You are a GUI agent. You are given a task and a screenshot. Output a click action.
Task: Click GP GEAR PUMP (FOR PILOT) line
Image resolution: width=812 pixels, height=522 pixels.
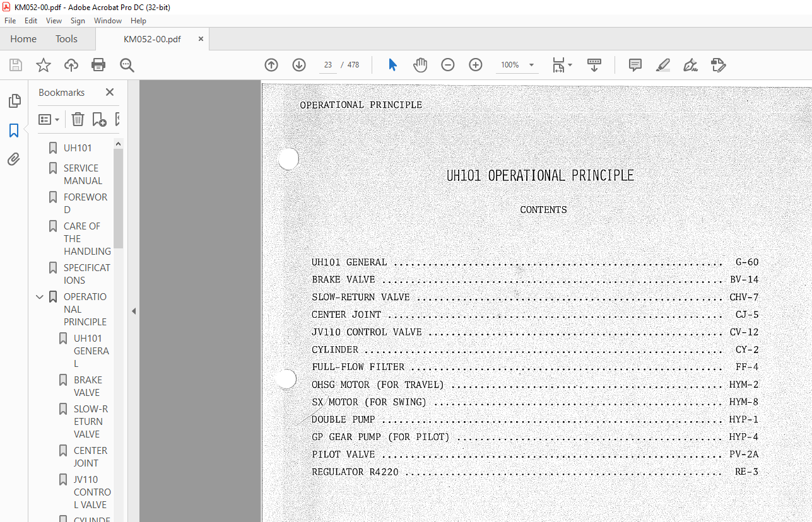pyautogui.click(x=535, y=437)
